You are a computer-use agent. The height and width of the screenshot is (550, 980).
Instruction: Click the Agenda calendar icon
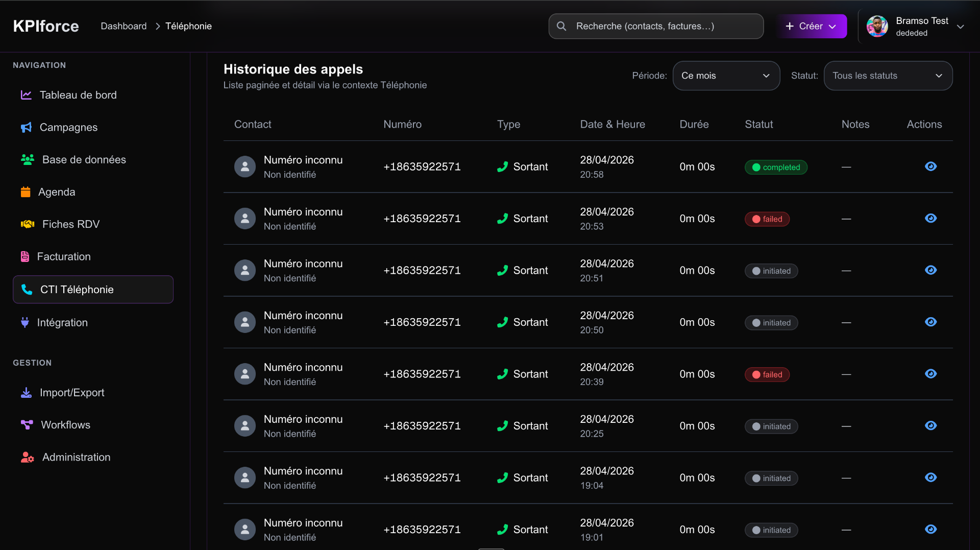tap(26, 192)
